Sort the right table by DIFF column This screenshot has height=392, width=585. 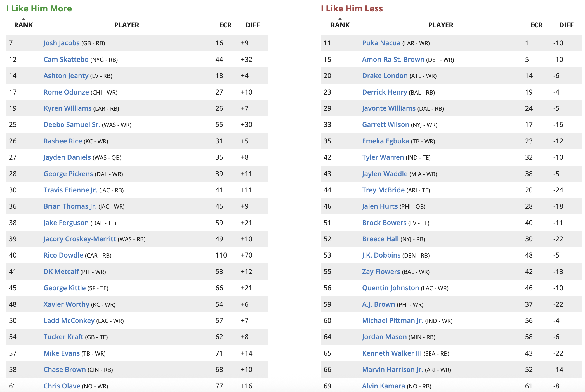click(566, 25)
